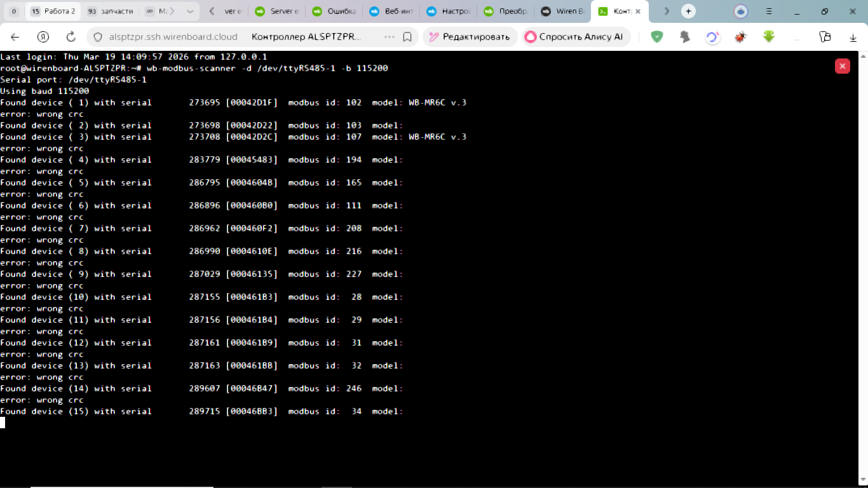Click the ladybug extension icon
This screenshot has width=868, height=488.
740,37
